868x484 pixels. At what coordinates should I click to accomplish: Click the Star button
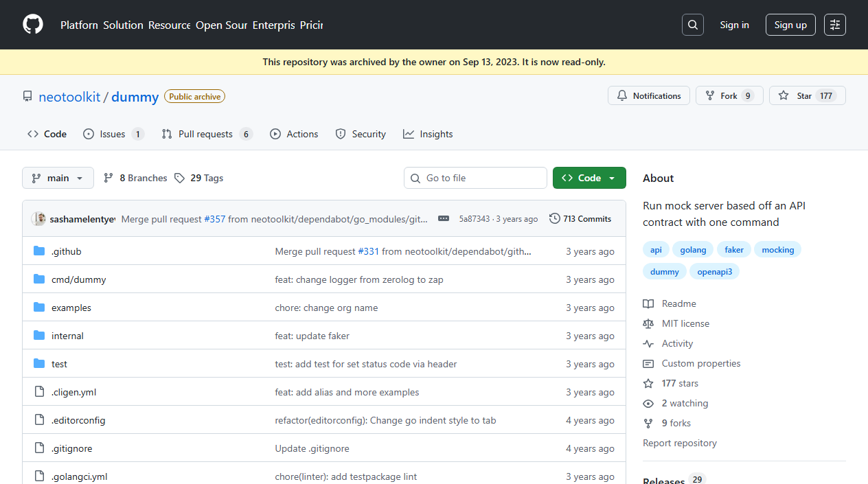tap(808, 96)
